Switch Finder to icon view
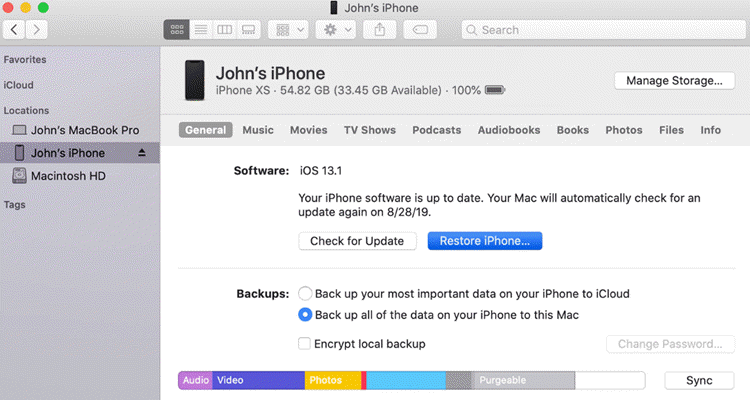Image resolution: width=750 pixels, height=400 pixels. 176,30
